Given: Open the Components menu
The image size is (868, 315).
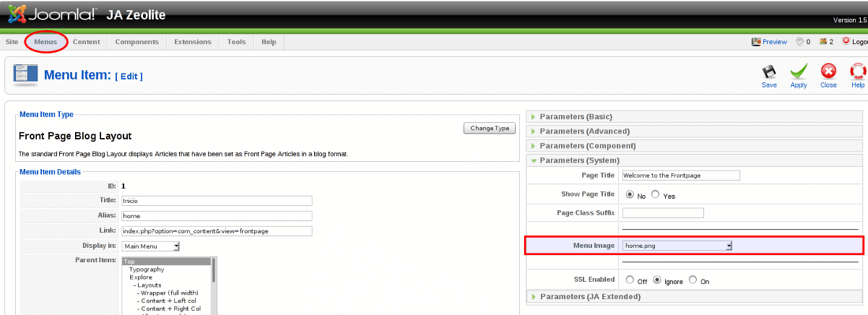Looking at the screenshot, I should (137, 42).
